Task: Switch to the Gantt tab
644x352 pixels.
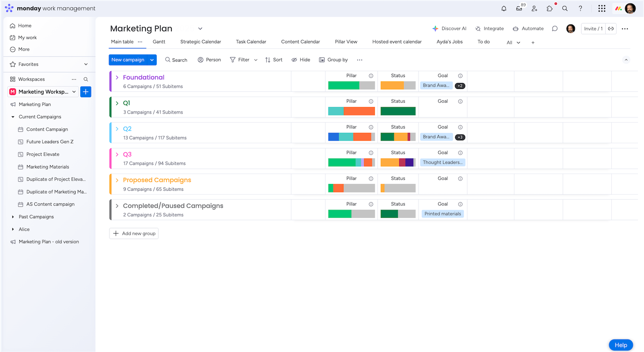Action: pos(159,42)
